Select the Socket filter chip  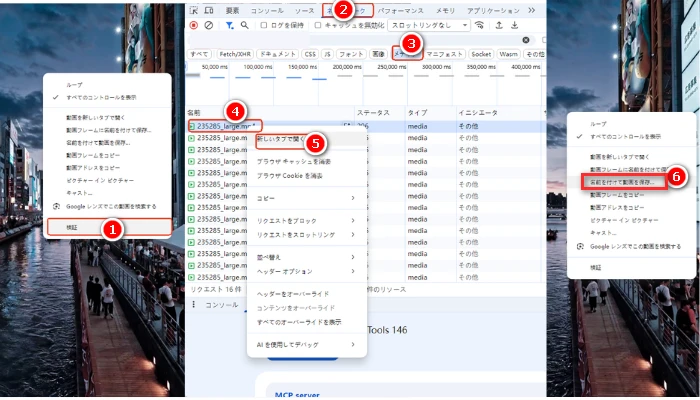pyautogui.click(x=481, y=54)
